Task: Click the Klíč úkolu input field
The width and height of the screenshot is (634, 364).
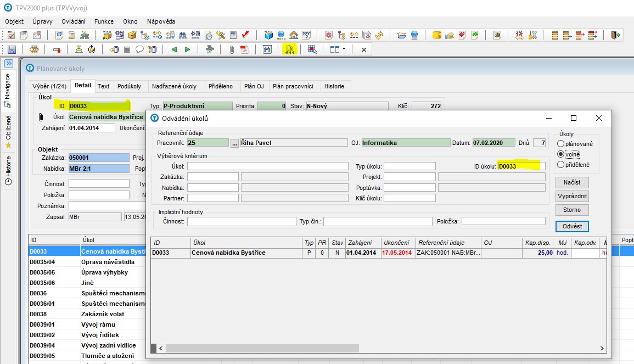Action: pos(409,198)
